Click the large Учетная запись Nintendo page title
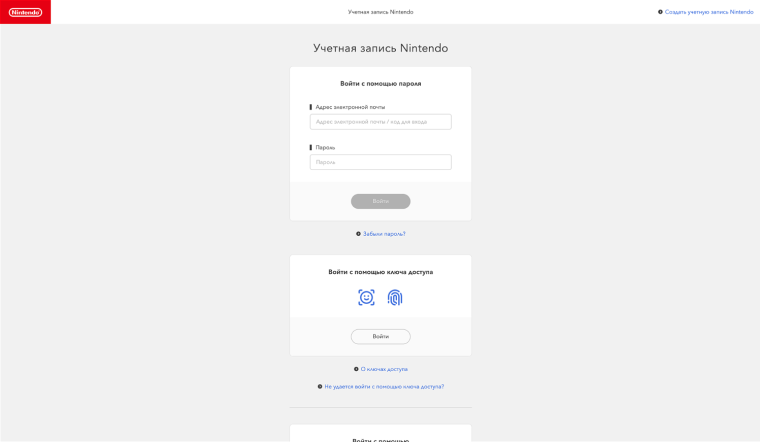 click(x=380, y=48)
